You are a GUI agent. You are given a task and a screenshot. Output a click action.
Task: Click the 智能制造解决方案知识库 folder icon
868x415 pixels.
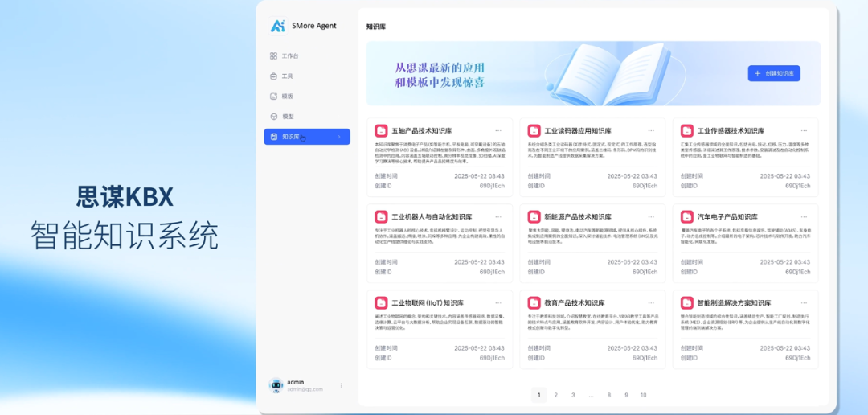pos(686,303)
